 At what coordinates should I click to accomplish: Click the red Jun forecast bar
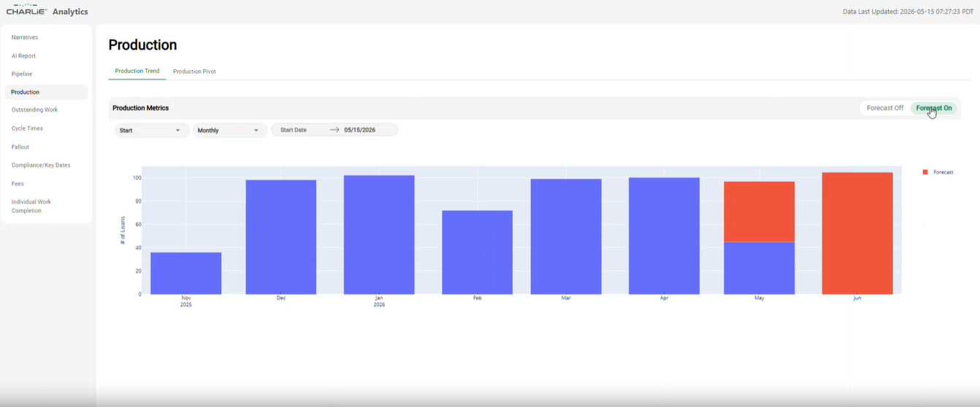857,233
